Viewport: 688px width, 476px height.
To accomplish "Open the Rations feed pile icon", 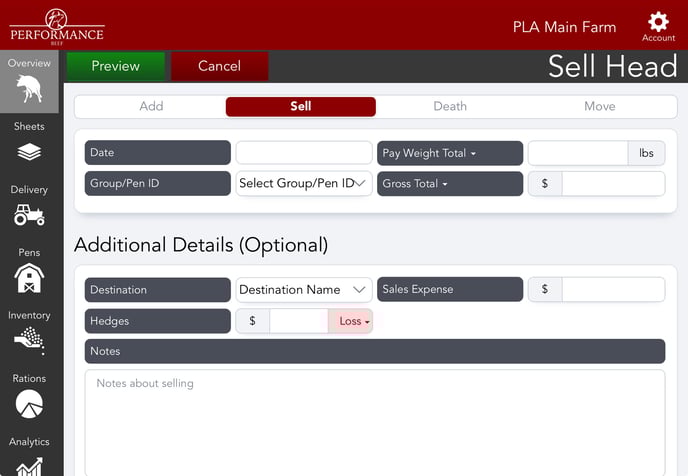I will coord(30,404).
